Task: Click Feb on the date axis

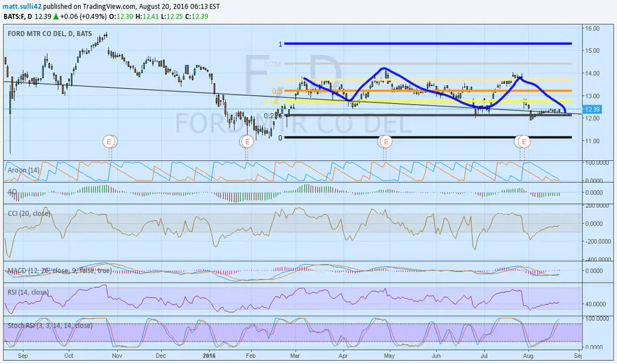Action: point(251,356)
